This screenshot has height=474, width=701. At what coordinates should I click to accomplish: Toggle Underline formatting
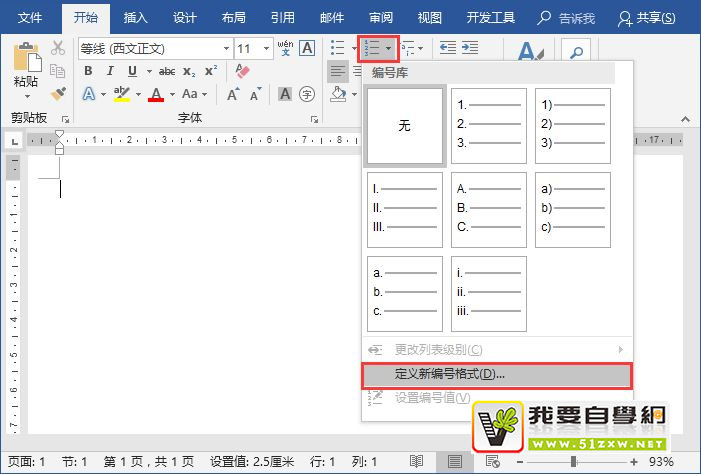click(132, 71)
